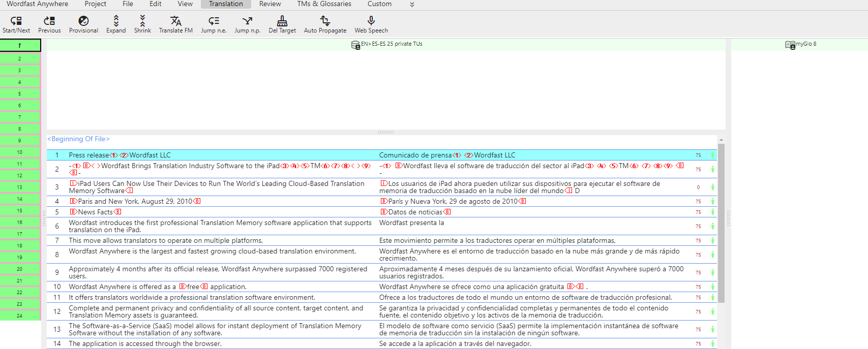Screen dimensions: 868x349
Task: Click row number 9 in segment grid
Action: coord(57,272)
